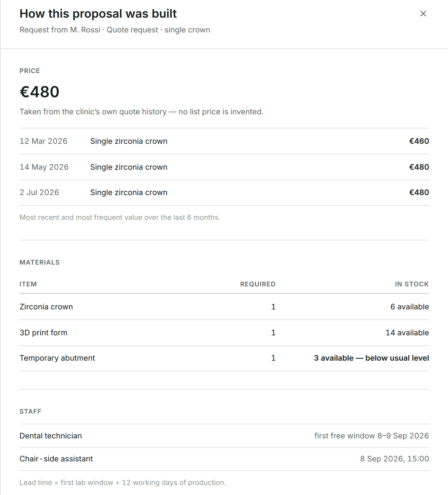Select the 12 Mar 2026 quote row

[x=224, y=141]
